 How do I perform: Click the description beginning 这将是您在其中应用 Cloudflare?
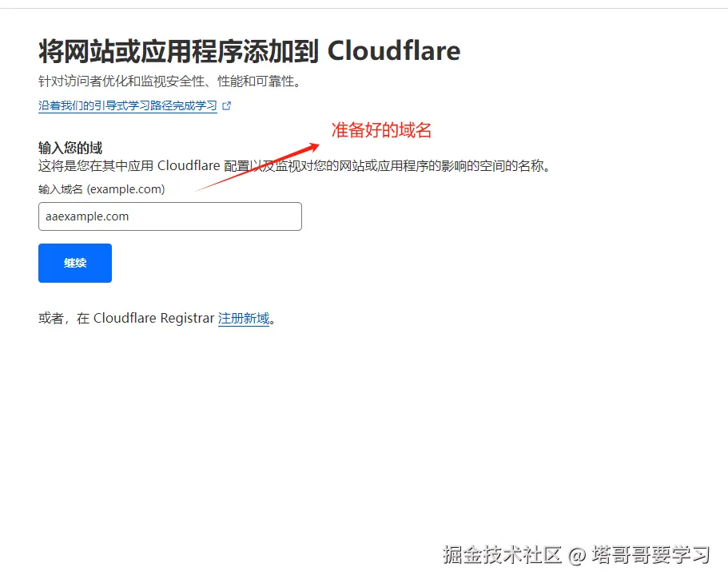click(294, 165)
